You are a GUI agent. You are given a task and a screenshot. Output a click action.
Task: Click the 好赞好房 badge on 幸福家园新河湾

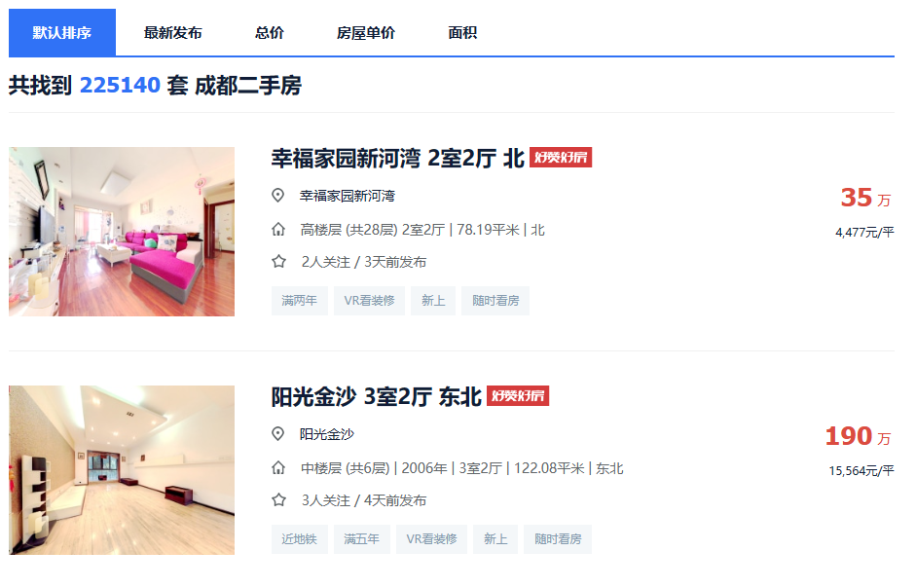561,158
